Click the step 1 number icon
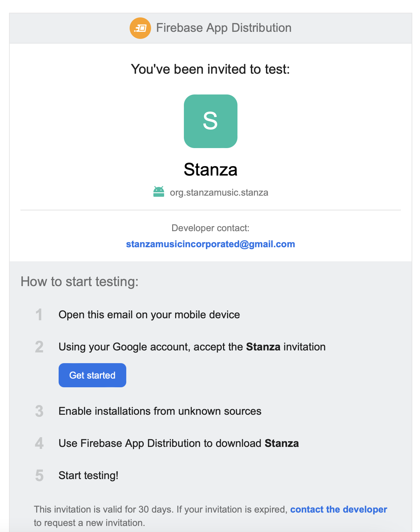Viewport: 420px width, 532px height. tap(39, 315)
